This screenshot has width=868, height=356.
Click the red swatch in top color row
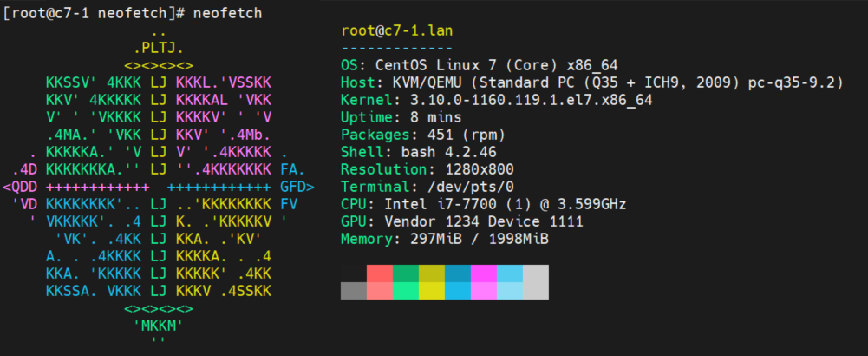[380, 273]
